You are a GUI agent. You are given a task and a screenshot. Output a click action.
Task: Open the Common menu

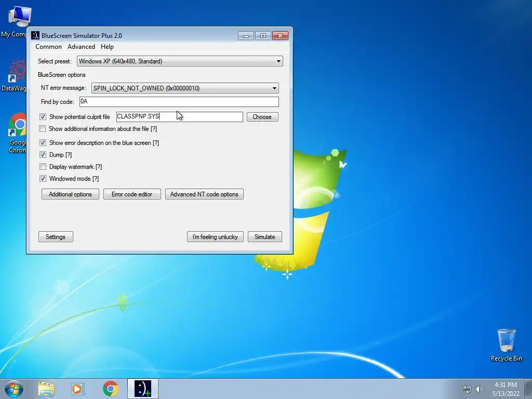pyautogui.click(x=48, y=47)
